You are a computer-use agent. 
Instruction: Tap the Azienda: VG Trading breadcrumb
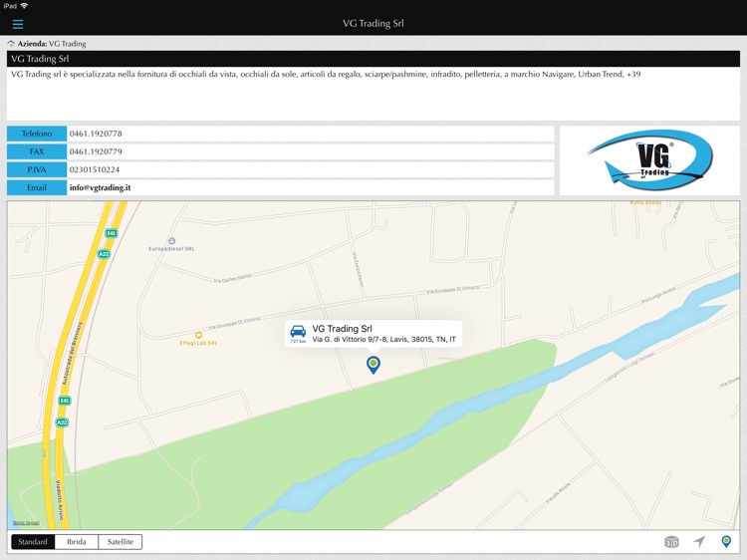(x=52, y=44)
